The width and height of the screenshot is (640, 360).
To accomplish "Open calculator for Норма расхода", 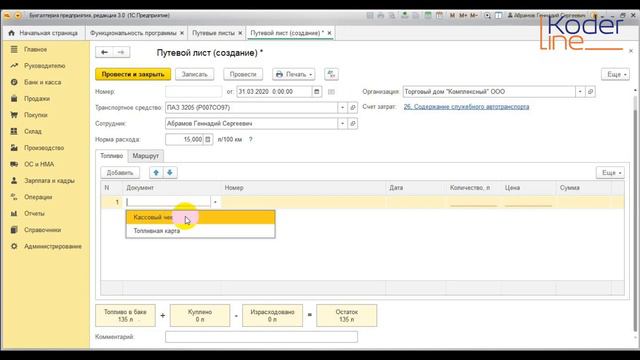I will point(208,140).
